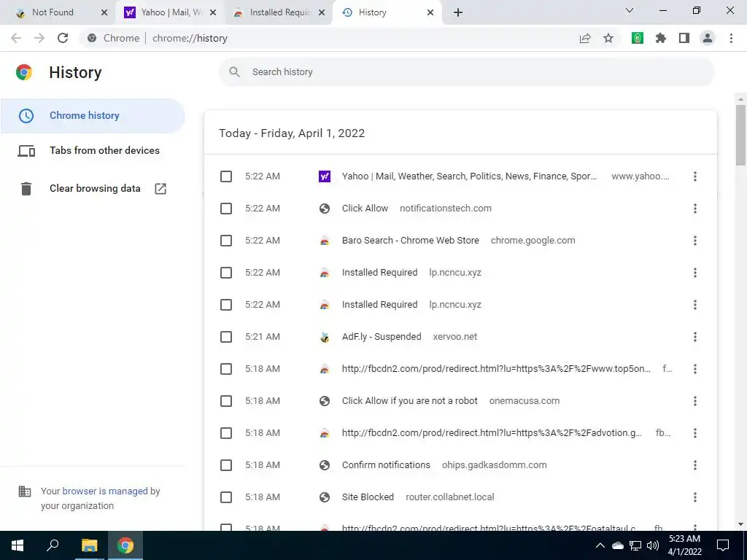Click the 'browser is managed' link
The height and width of the screenshot is (560, 747).
point(105,491)
